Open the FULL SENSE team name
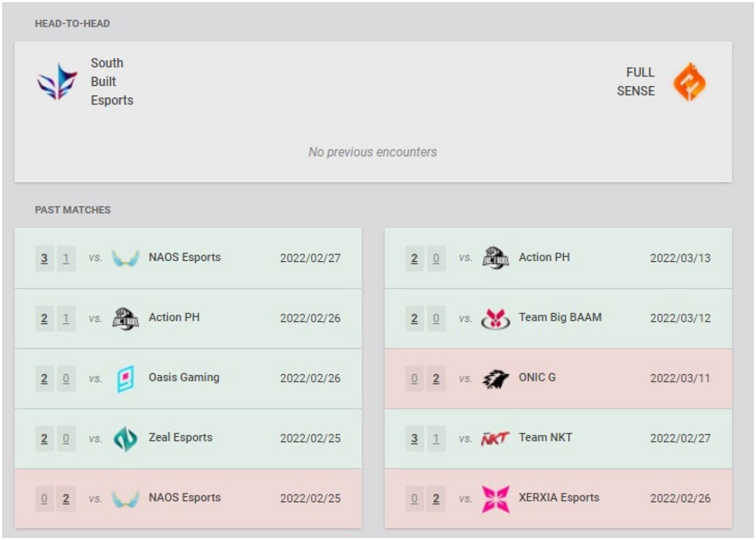 [x=636, y=82]
